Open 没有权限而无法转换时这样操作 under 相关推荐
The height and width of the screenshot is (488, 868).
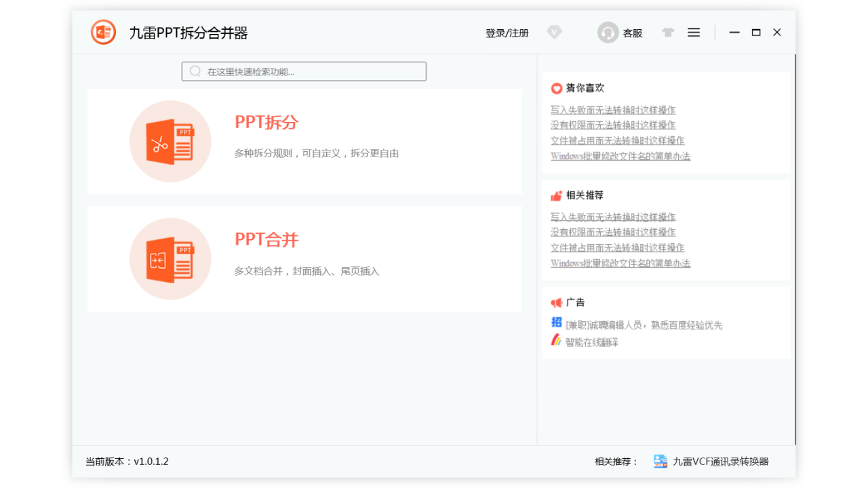[x=613, y=232]
